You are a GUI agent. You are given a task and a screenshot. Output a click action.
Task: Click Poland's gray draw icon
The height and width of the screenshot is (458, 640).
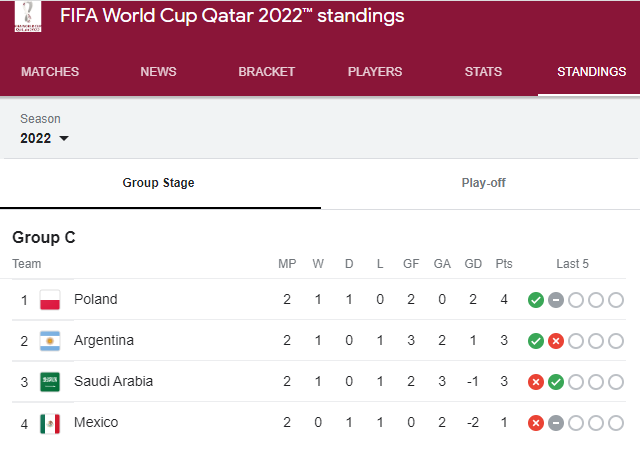(x=556, y=300)
